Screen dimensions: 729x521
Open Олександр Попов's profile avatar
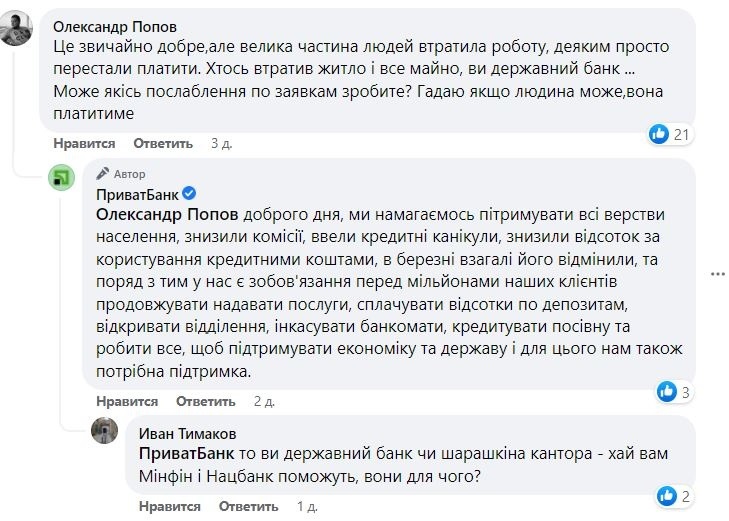point(16,28)
